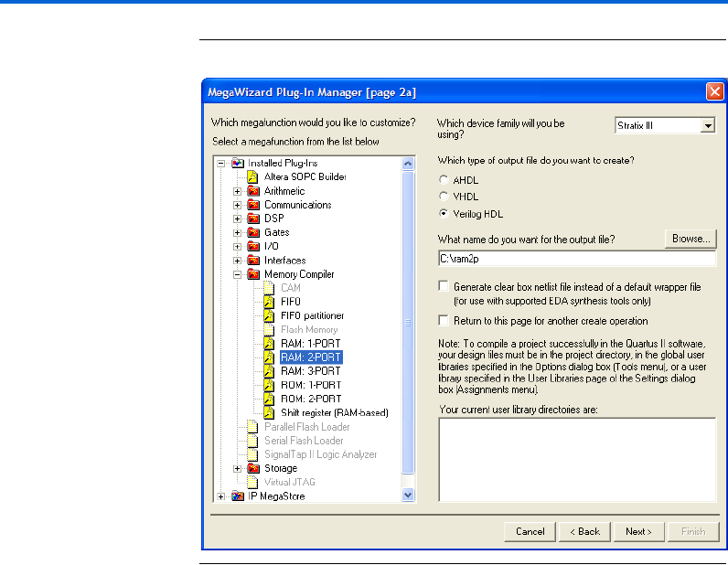Expand the Storage category
The width and height of the screenshot is (728, 565).
pyautogui.click(x=237, y=469)
